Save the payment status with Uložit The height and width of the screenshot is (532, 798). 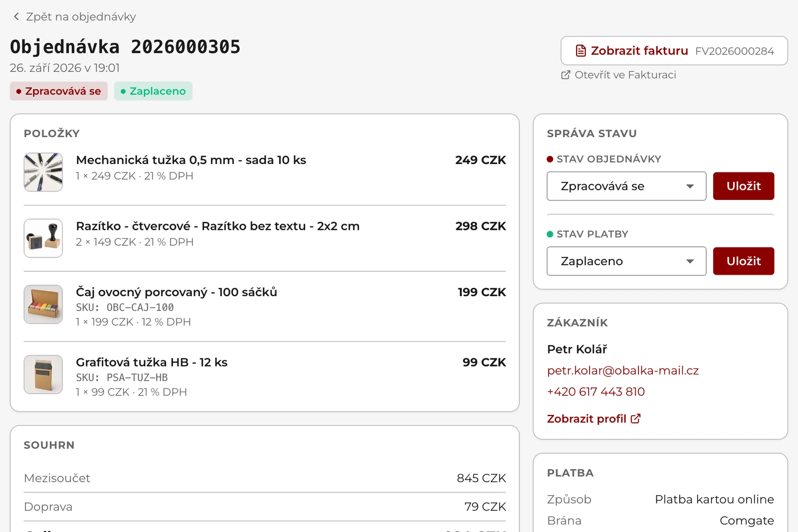(x=744, y=261)
